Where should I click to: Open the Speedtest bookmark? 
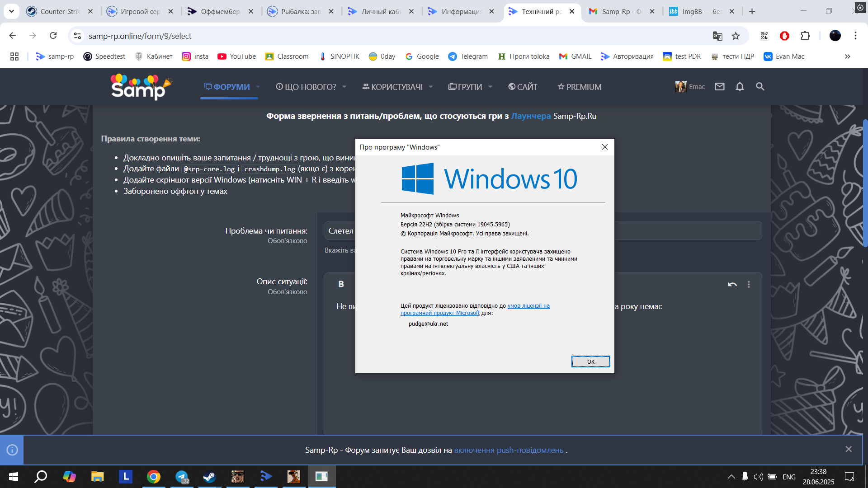click(104, 56)
